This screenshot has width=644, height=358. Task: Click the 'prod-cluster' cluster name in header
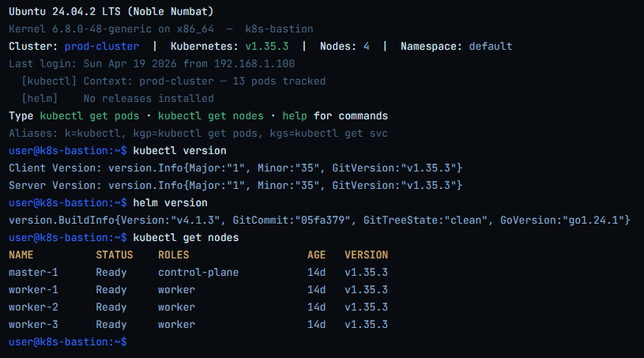tap(102, 47)
